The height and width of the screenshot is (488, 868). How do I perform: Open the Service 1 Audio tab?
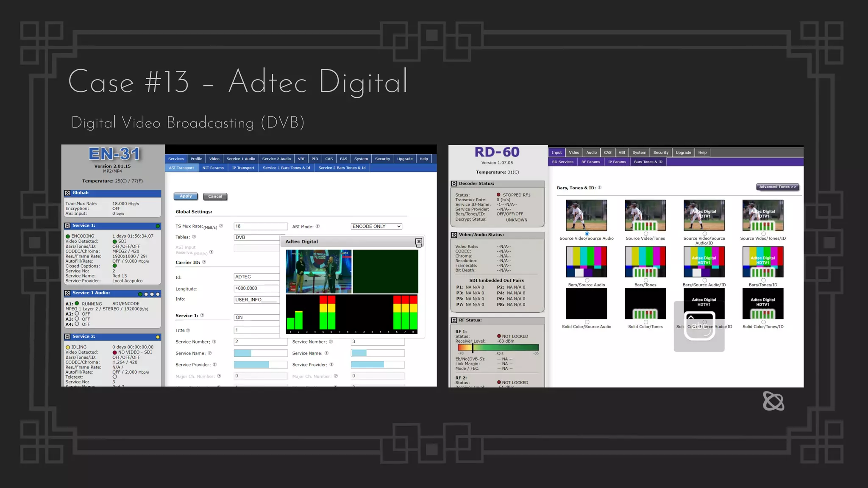[241, 159]
